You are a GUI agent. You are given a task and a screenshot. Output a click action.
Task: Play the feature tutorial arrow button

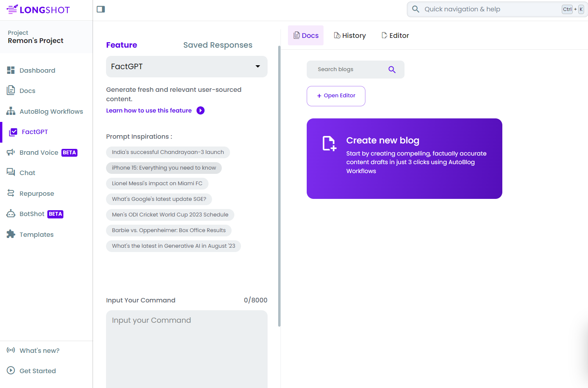coord(200,110)
